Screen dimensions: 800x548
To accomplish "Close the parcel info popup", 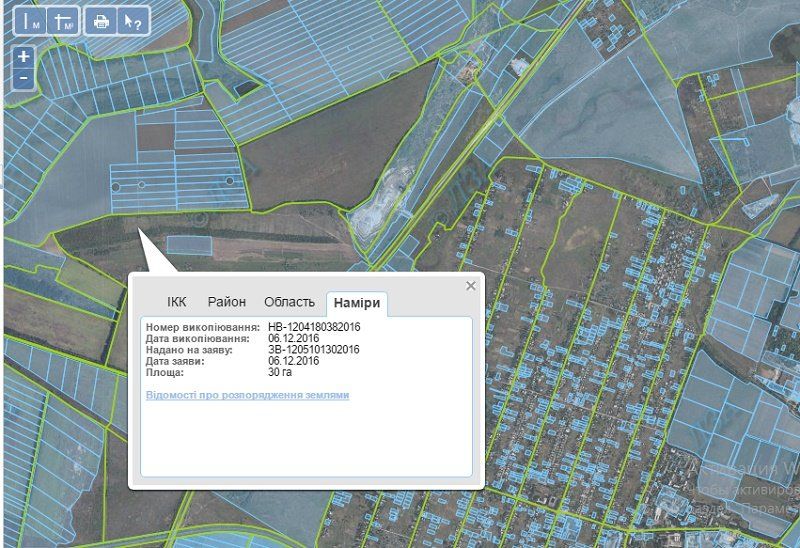I will point(471,286).
